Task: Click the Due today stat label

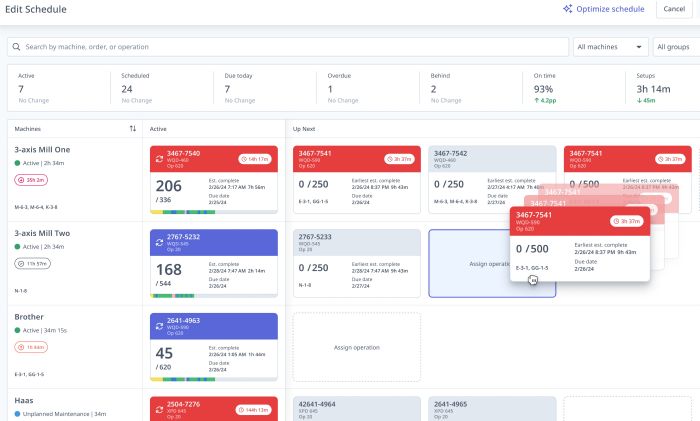Action: [x=238, y=75]
